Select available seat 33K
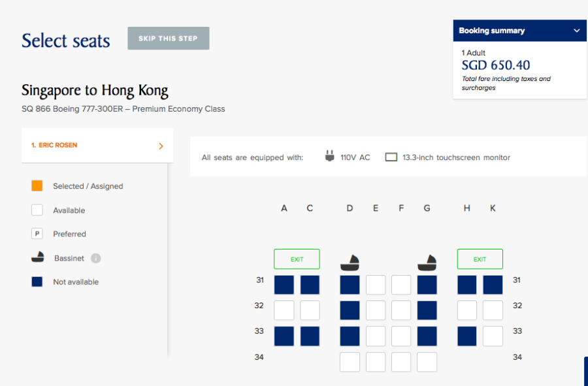 [x=493, y=336]
